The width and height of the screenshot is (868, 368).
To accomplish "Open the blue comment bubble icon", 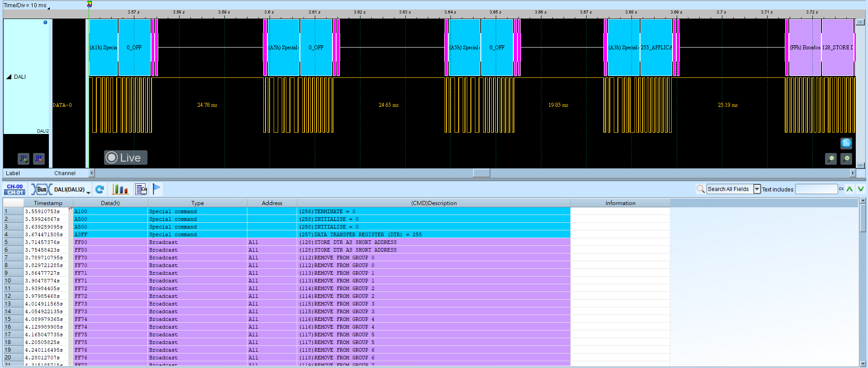I will [846, 143].
